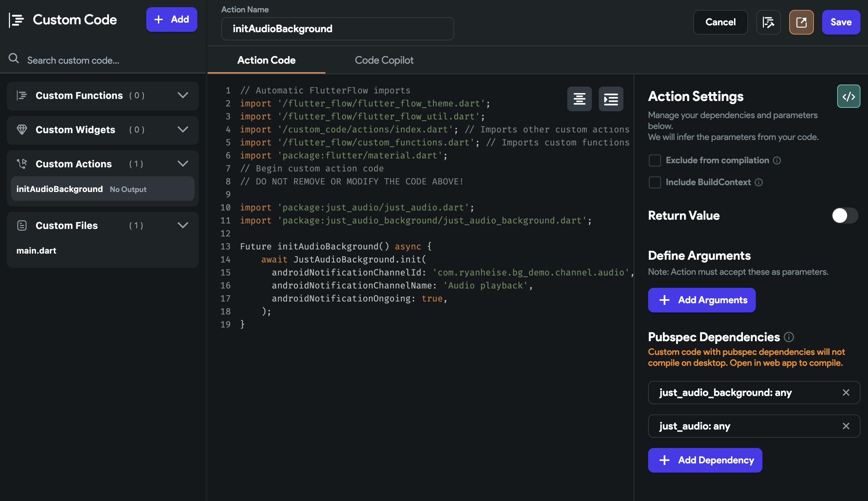
Task: Click the format code icon beside Cancel
Action: point(768,22)
